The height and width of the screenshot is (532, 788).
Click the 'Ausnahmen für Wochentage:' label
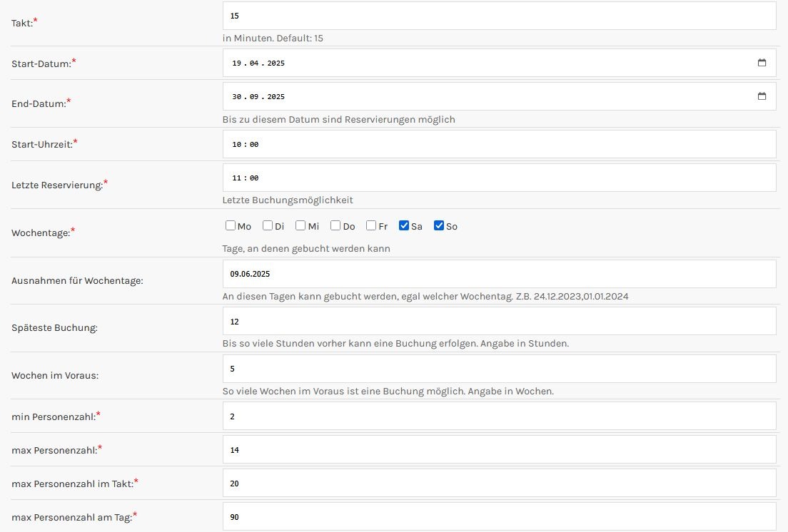(x=77, y=280)
